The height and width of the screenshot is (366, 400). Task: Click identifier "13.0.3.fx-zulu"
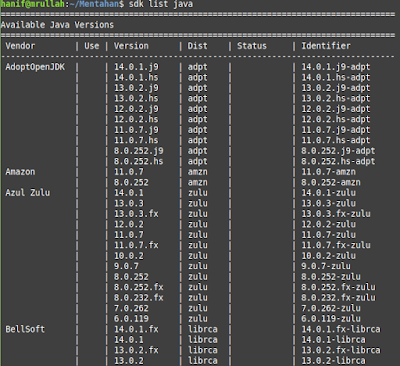(336, 214)
